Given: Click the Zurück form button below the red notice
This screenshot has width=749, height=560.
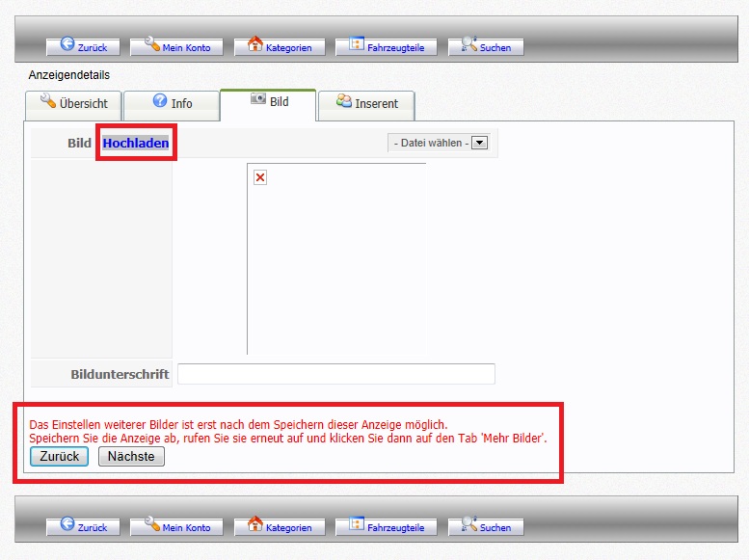Looking at the screenshot, I should (59, 456).
